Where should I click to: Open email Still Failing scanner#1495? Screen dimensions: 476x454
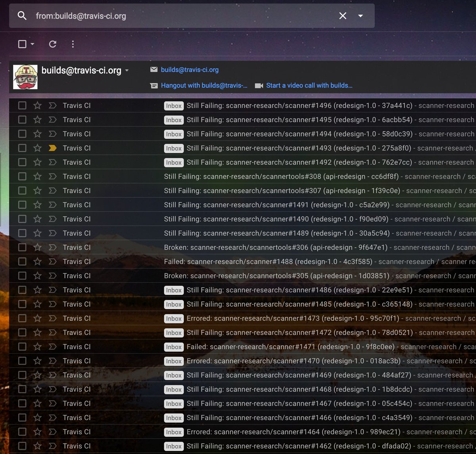[242, 119]
